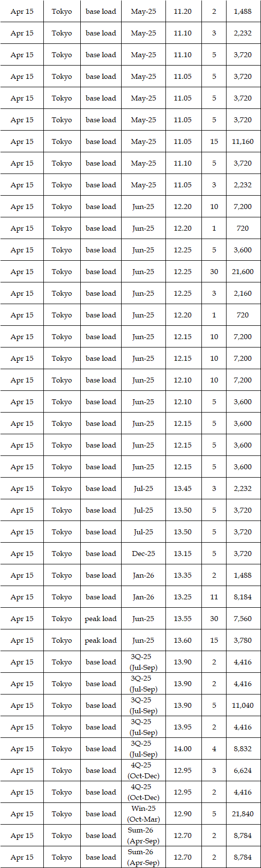Click the 3,780 volume cell
The width and height of the screenshot is (261, 868).
pyautogui.click(x=243, y=640)
